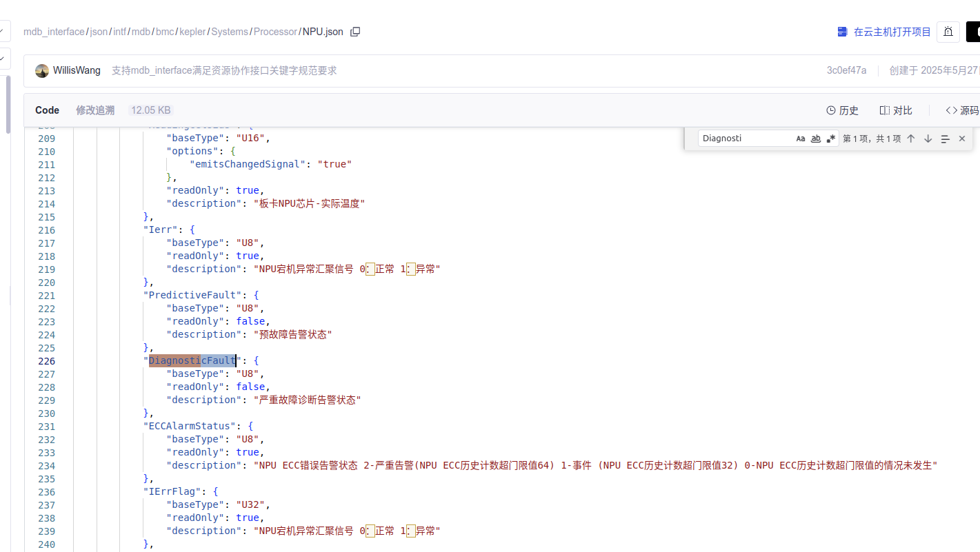Viewport: 980px width, 552px height.
Task: Toggle match case (Aa) in search
Action: point(801,139)
